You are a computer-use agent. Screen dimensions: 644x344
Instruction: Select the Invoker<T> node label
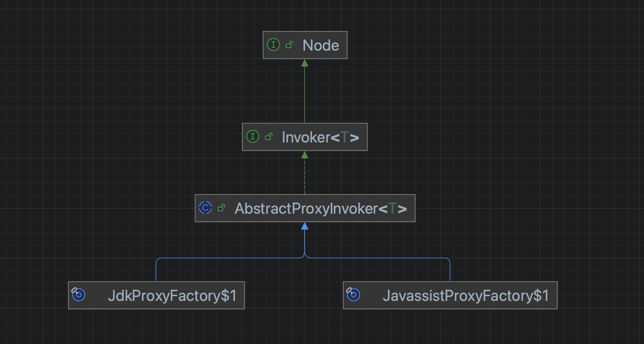[320, 137]
